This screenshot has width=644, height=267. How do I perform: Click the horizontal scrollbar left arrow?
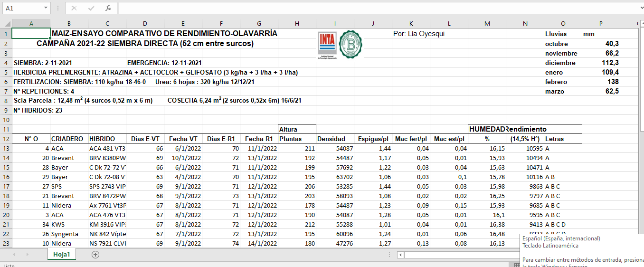click(400, 255)
